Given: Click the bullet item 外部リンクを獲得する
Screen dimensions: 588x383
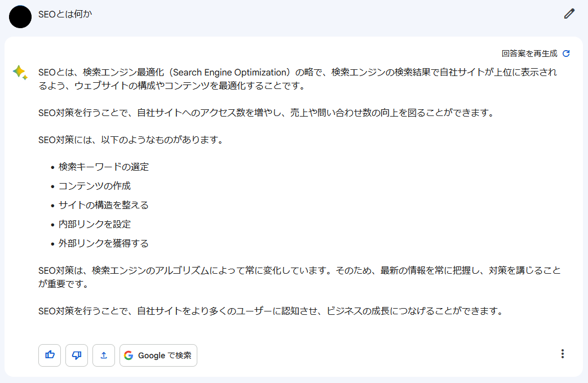Looking at the screenshot, I should click(104, 243).
